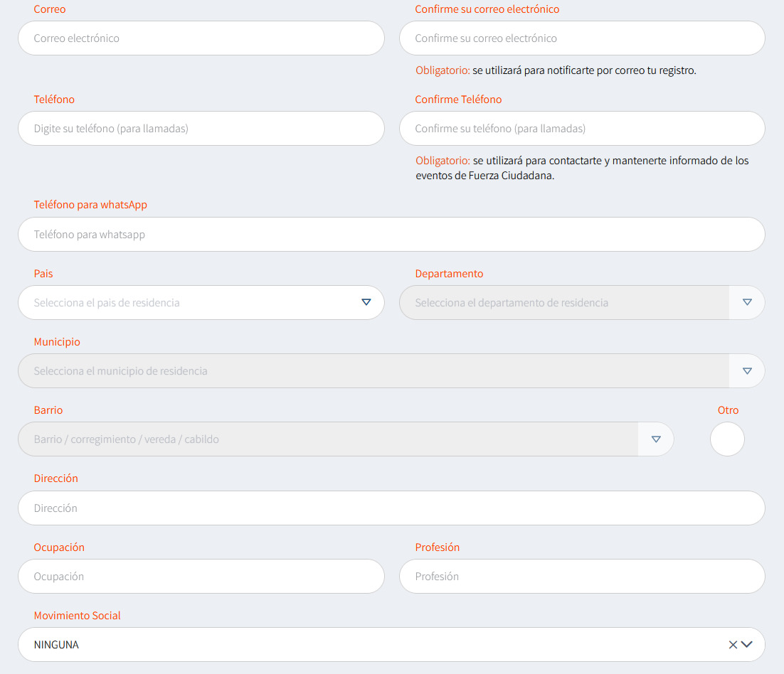784x674 pixels.
Task: Click the Teléfono para whatsapp field
Action: 391,235
